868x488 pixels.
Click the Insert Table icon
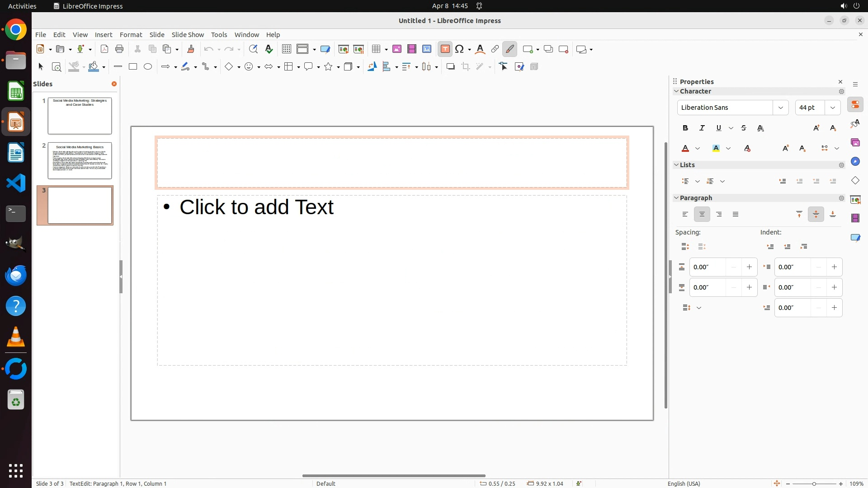coord(375,49)
